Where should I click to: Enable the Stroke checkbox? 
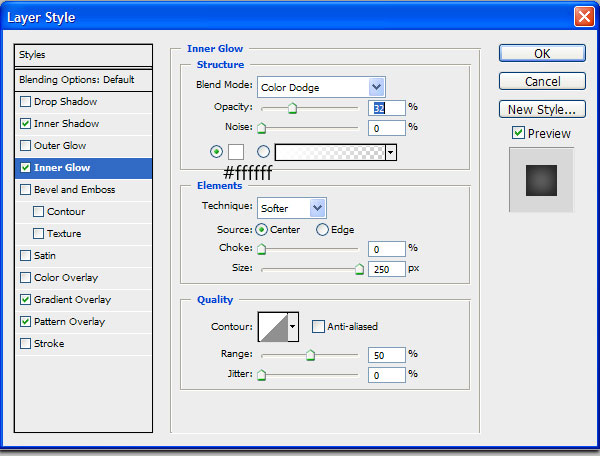pyautogui.click(x=25, y=344)
